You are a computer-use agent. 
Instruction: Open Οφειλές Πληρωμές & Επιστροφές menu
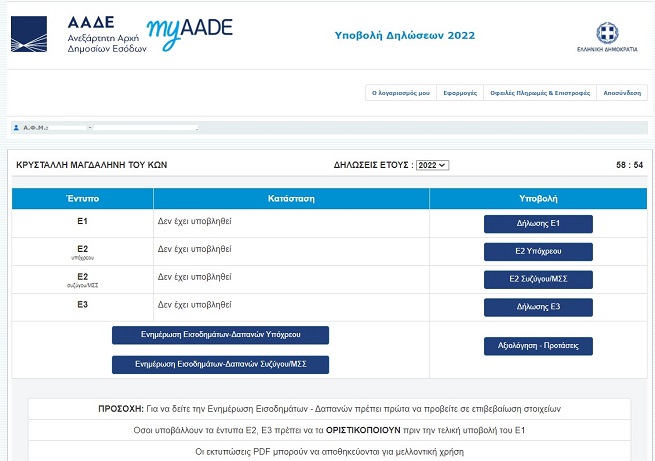539,92
